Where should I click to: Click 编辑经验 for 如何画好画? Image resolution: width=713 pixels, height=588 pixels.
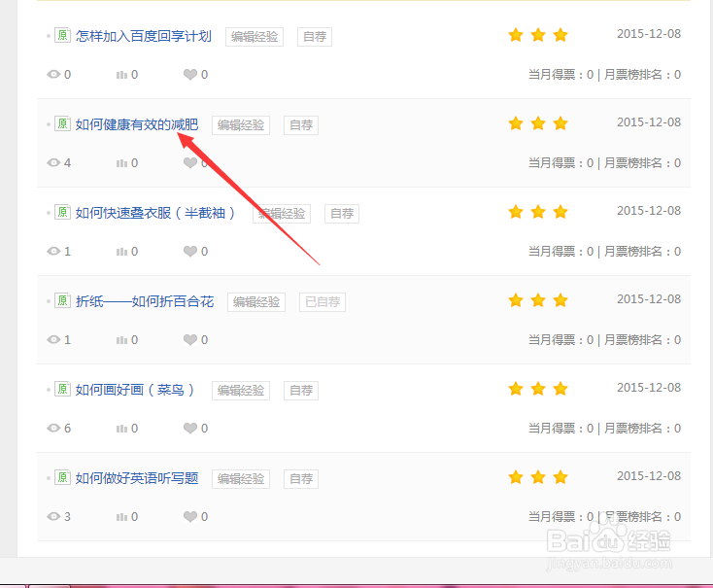(x=241, y=391)
